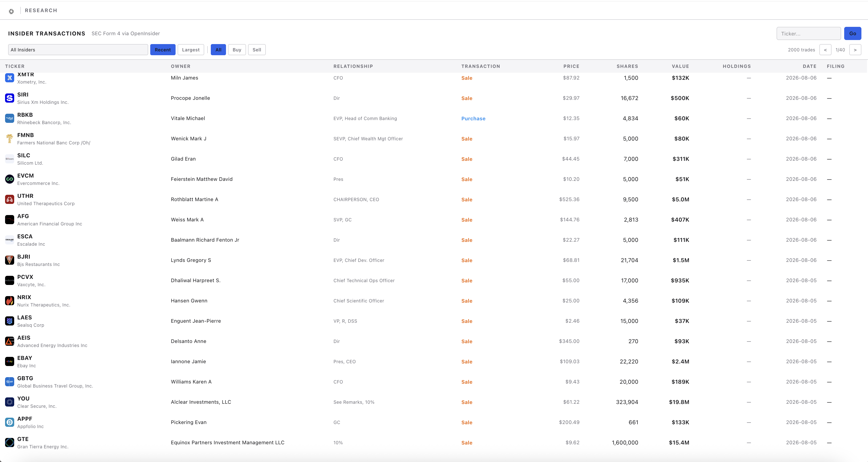The image size is (868, 462).
Task: Click the Nurix NRIX flame logo
Action: click(x=9, y=301)
